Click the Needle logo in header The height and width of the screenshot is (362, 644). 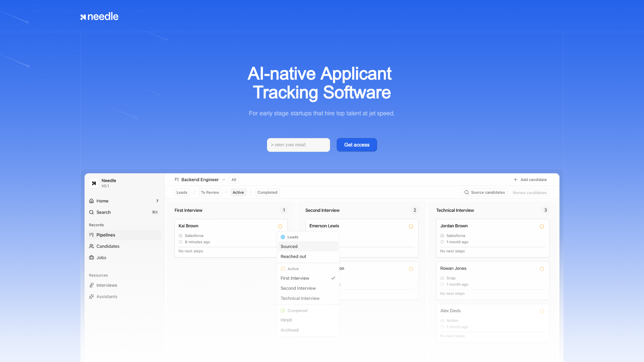(x=99, y=16)
